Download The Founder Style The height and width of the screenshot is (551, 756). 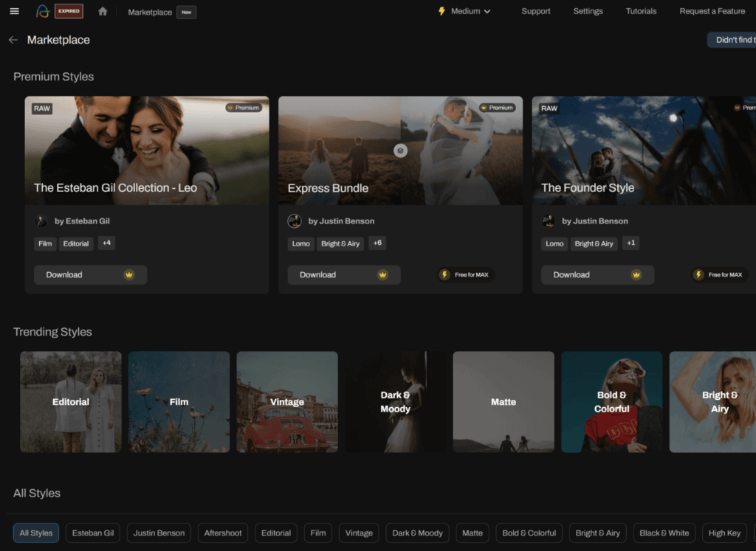click(597, 274)
